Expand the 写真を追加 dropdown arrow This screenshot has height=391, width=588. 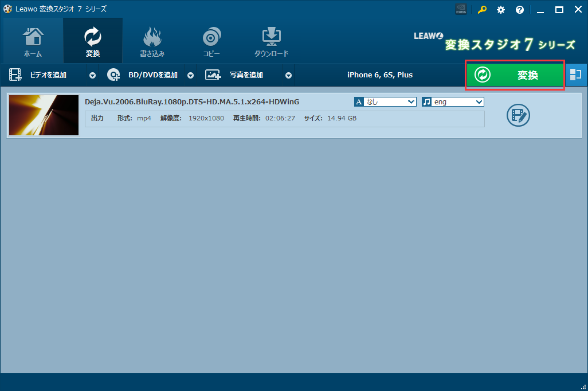point(289,75)
